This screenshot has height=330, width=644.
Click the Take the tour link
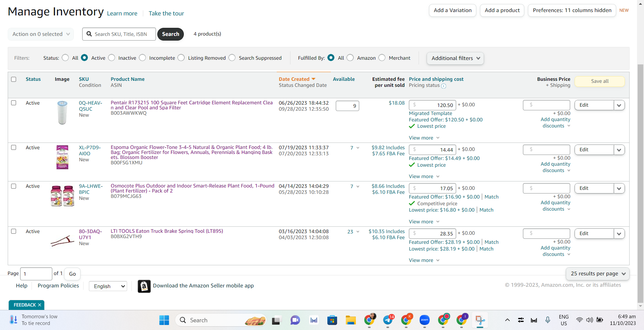coord(166,13)
